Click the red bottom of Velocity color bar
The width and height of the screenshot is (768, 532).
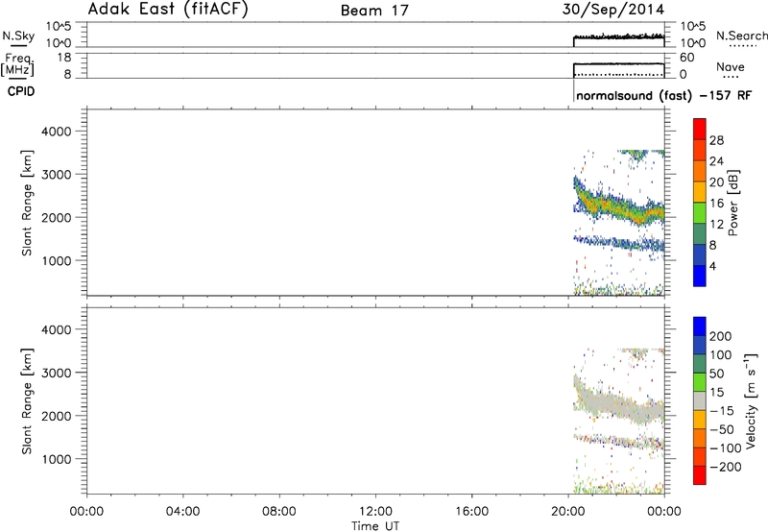pyautogui.click(x=700, y=475)
